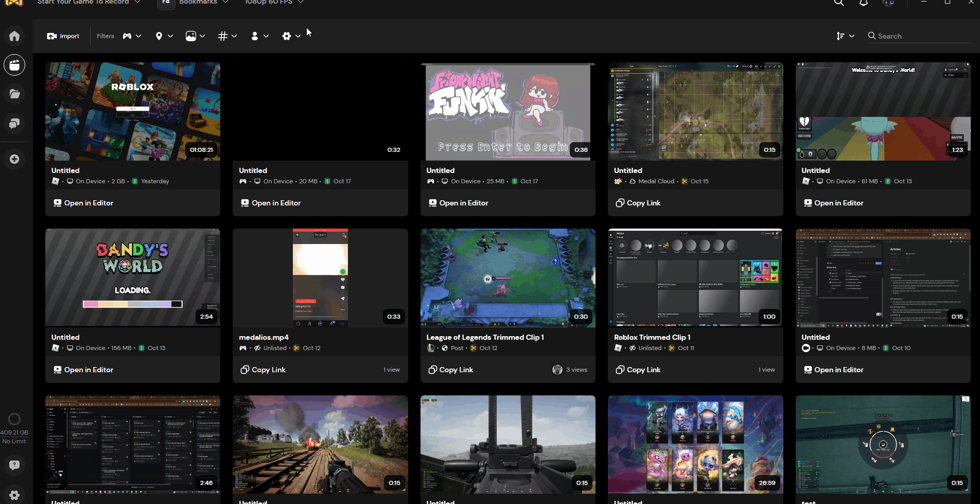This screenshot has height=504, width=980.
Task: Open the sort order dropdown
Action: (845, 36)
